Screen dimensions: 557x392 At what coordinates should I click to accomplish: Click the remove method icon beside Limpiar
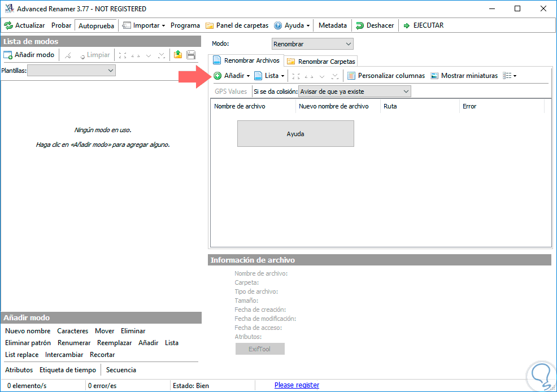tap(68, 55)
